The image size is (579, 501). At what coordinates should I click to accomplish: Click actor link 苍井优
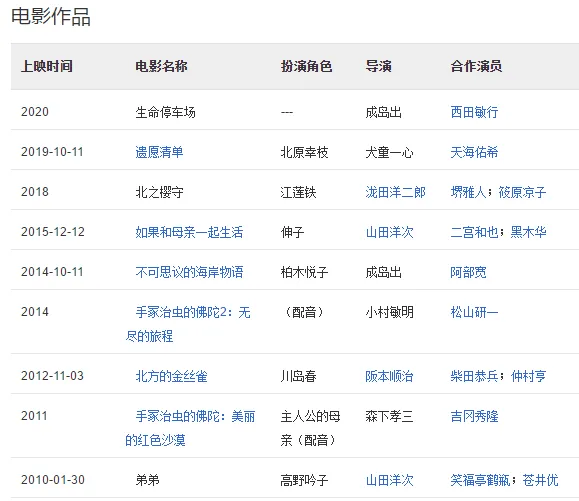(540, 480)
